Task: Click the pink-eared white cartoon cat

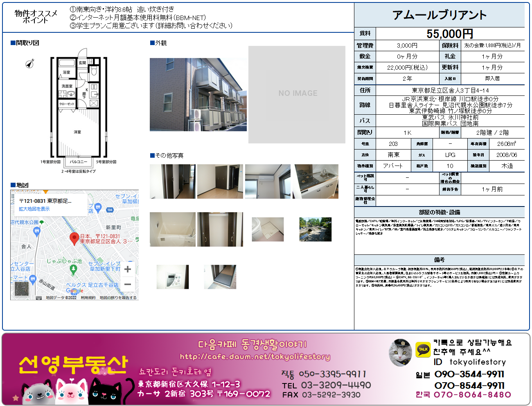Action: 72,390
